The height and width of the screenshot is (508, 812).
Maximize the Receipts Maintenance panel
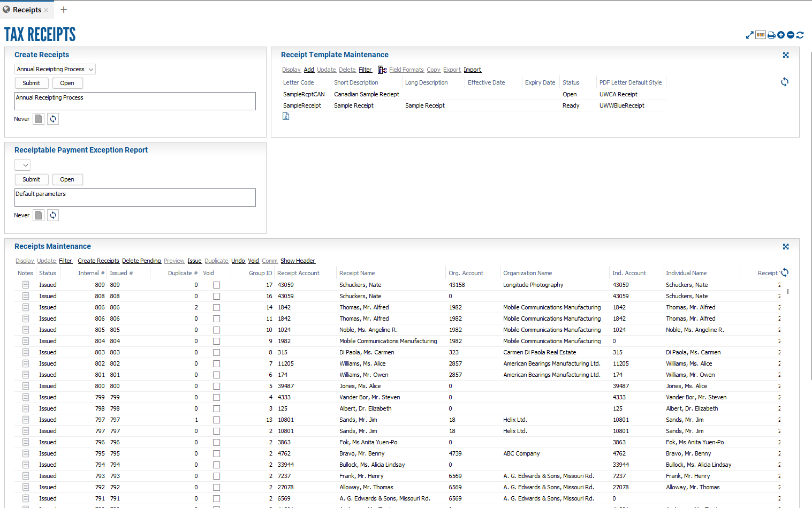[786, 247]
